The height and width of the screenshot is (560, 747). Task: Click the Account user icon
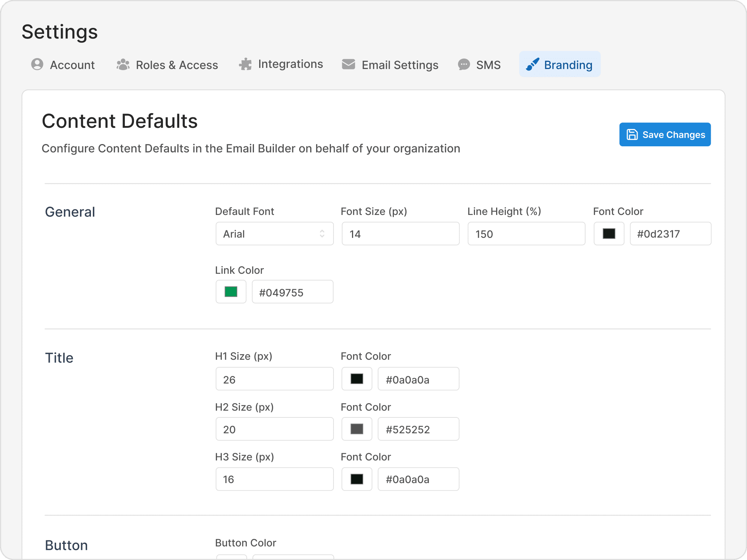point(37,64)
